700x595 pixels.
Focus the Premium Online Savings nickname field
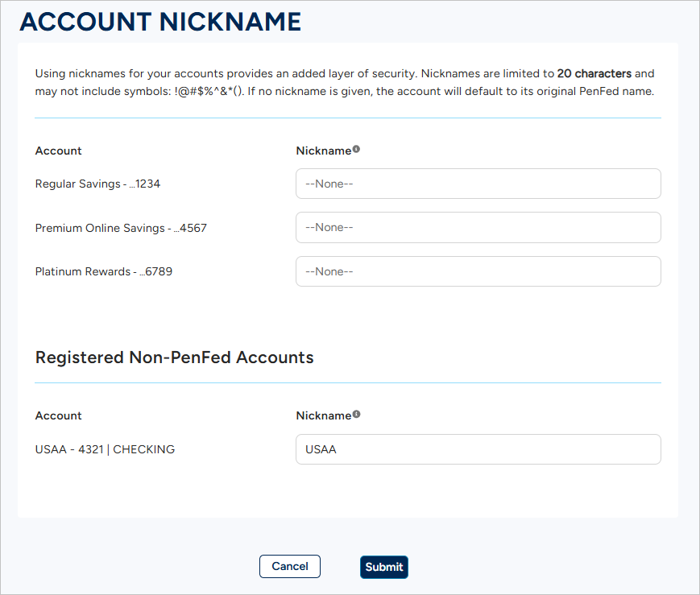pos(478,228)
